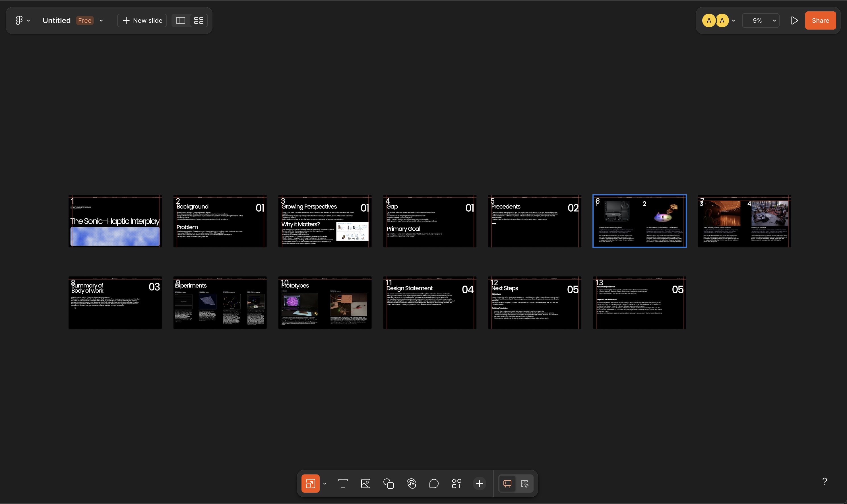Screen dimensions: 847x504
Task: Expand the Untitled file name chevron
Action: tap(101, 20)
